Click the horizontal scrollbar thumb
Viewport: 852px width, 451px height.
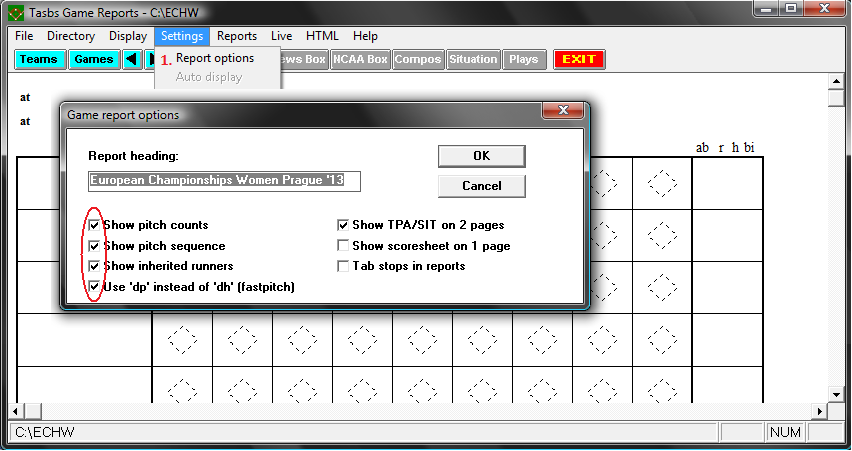[x=33, y=411]
